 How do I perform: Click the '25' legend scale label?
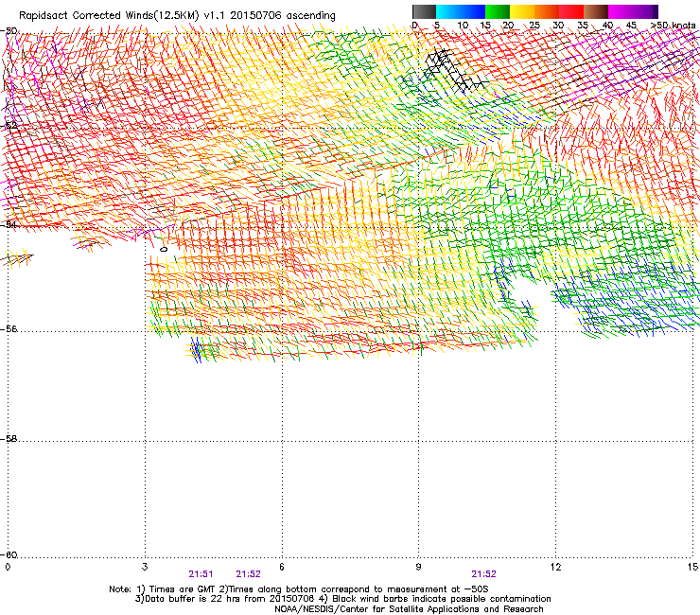tap(534, 26)
